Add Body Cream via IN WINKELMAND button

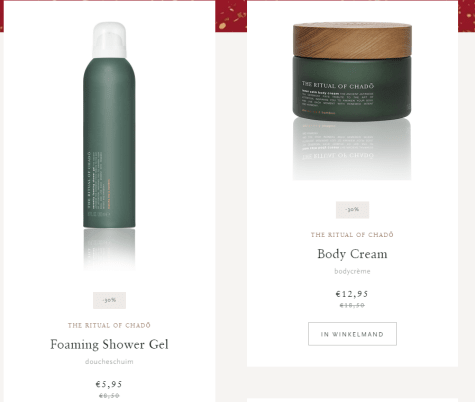(352, 334)
